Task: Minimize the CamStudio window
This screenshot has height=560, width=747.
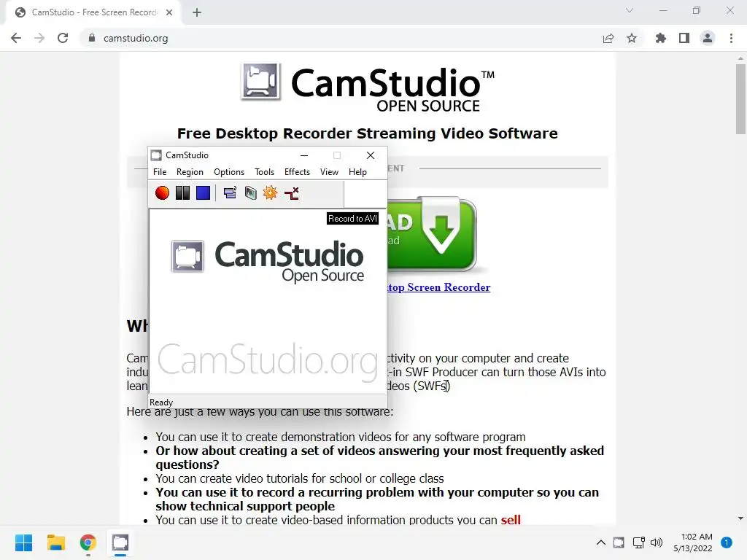Action: pos(304,155)
